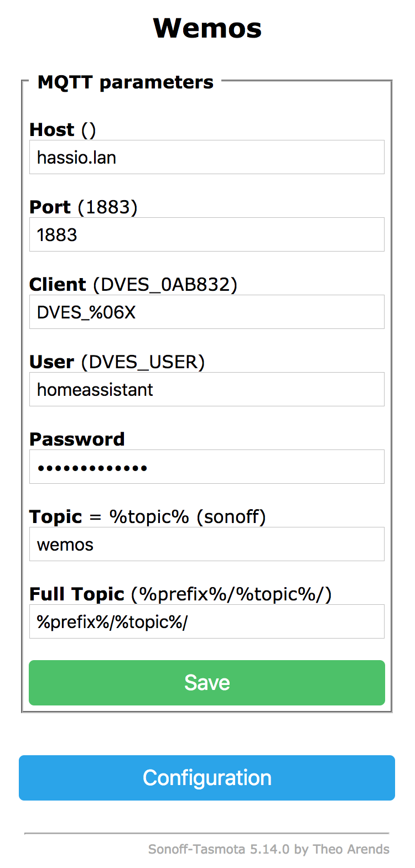Image resolution: width=415 pixels, height=868 pixels.
Task: Click the Wemos page heading
Action: coord(207,28)
